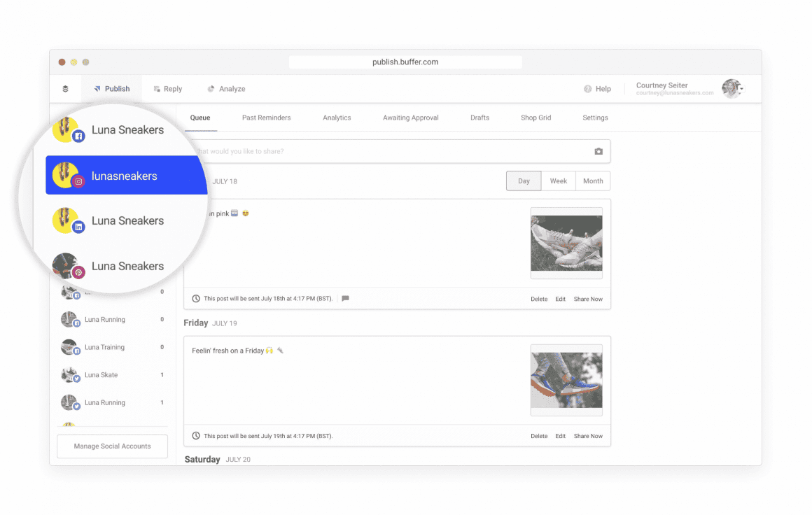Switch the queue to Day view

(524, 181)
